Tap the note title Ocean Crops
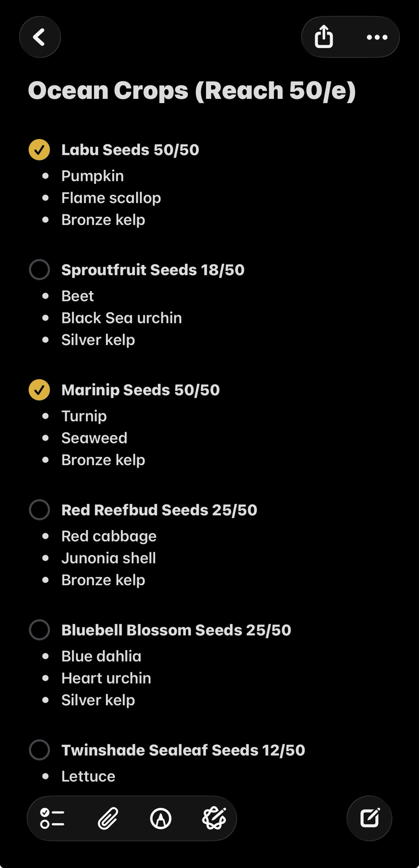The width and height of the screenshot is (419, 868). click(x=192, y=90)
